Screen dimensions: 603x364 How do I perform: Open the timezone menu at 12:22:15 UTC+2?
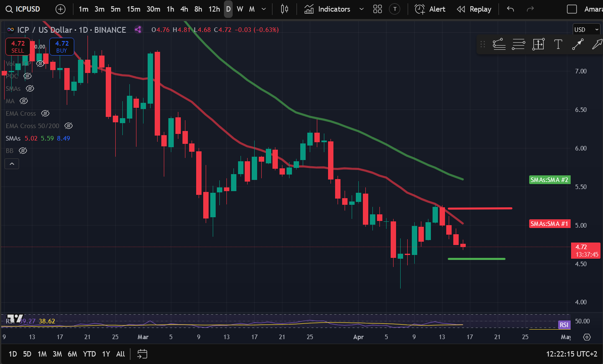tap(571, 354)
